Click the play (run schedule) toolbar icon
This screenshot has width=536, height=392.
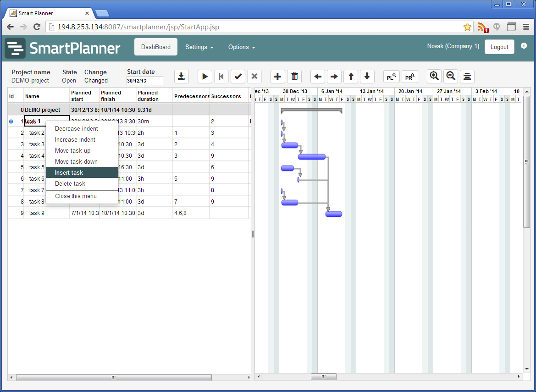[x=205, y=76]
